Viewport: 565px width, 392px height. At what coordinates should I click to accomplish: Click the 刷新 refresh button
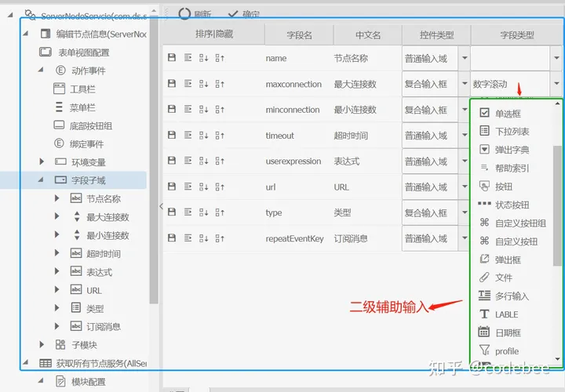tap(195, 14)
